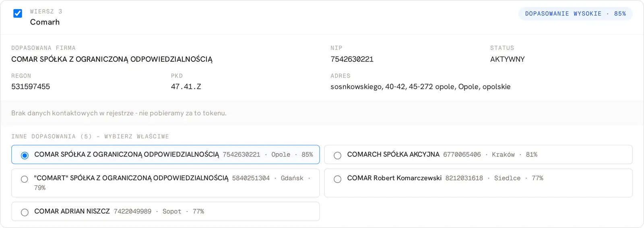
Task: Click the Dopasowanie wysokie 85% badge
Action: [x=575, y=14]
